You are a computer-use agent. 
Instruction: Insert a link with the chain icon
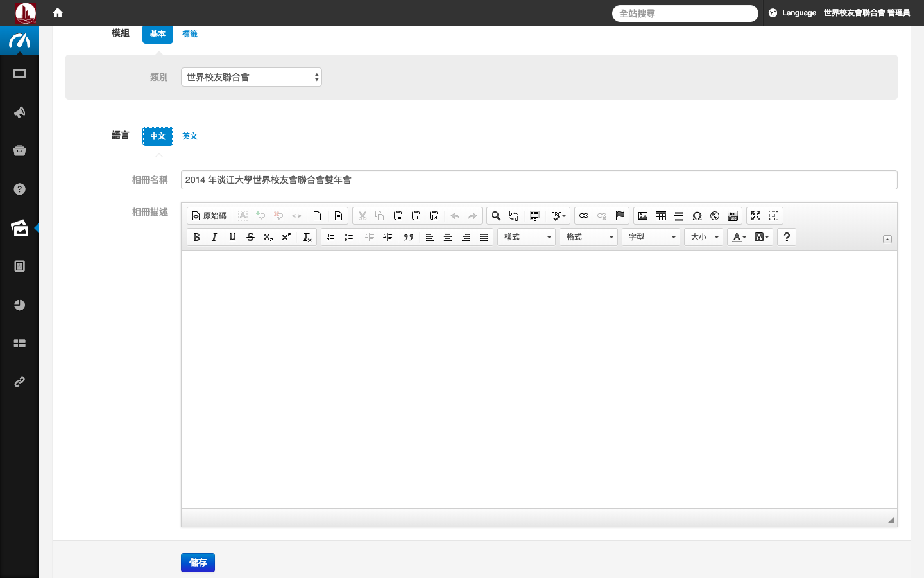[584, 216]
